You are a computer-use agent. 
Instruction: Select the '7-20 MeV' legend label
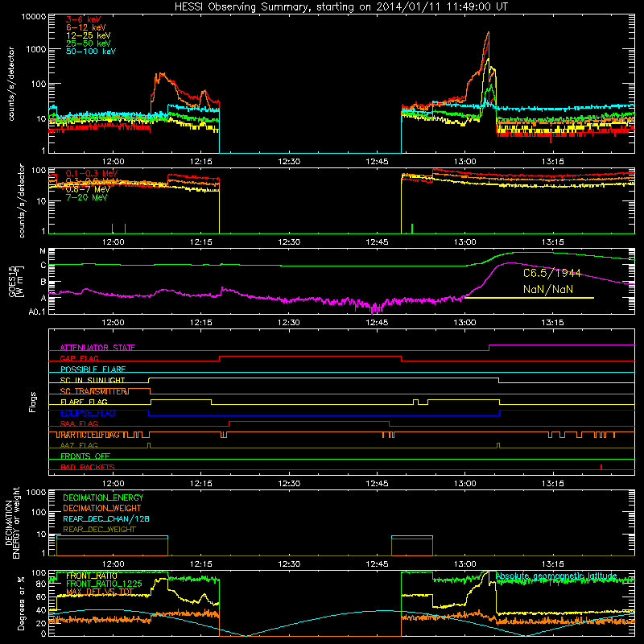(86, 197)
